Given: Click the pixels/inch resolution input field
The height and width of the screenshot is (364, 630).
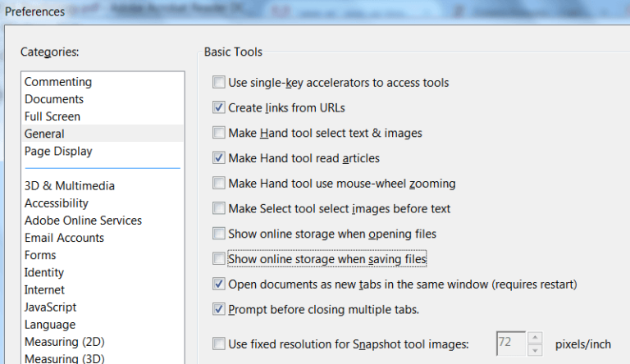Looking at the screenshot, I should point(511,344).
